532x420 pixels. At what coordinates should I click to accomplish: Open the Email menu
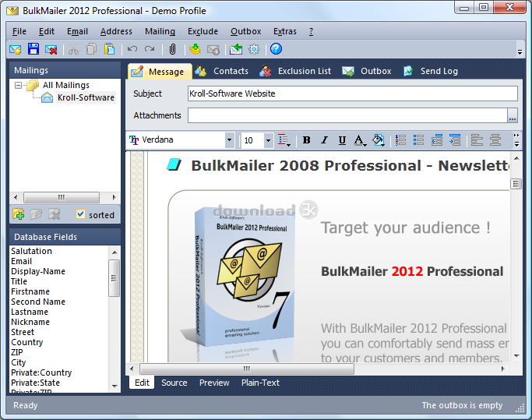[77, 31]
